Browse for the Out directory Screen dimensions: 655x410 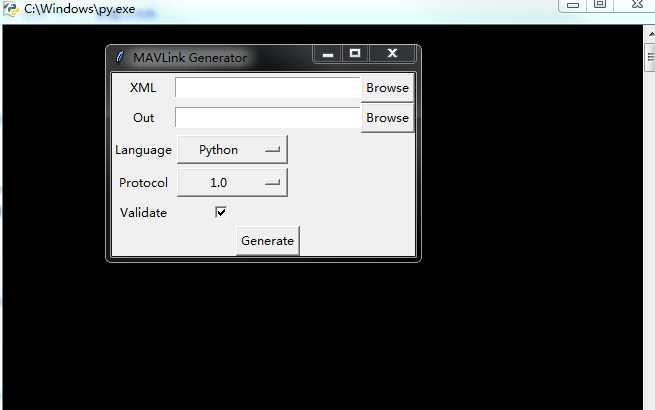[x=387, y=118]
